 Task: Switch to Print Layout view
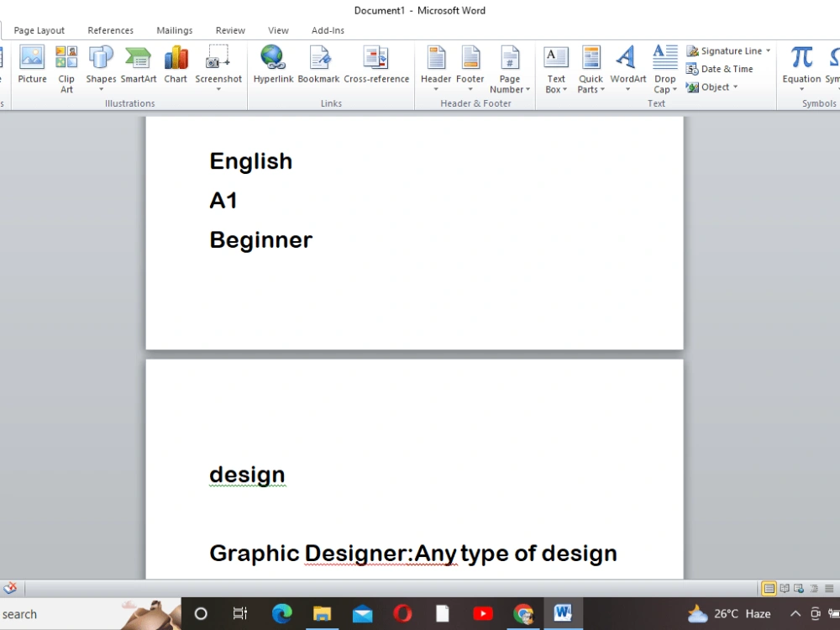click(x=769, y=589)
